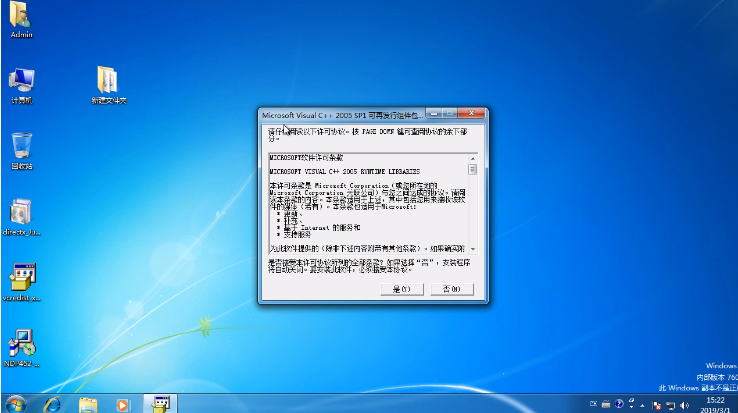Launch Internet Explorer from the taskbar
Screen dimensions: 738x413
point(53,403)
